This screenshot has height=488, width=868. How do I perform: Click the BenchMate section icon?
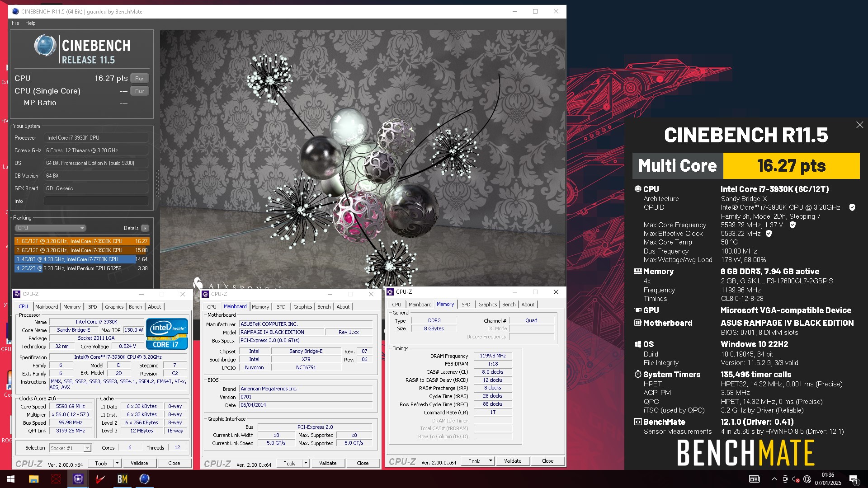point(638,422)
